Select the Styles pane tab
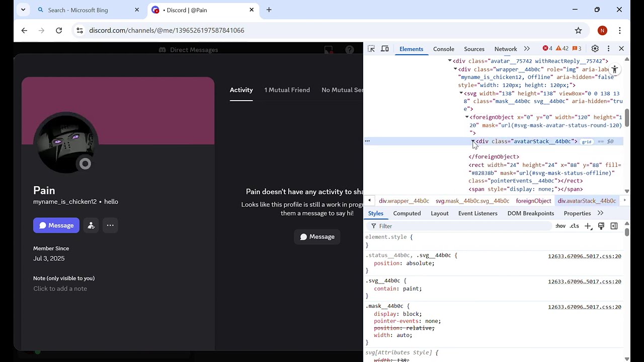Viewport: 644px width, 362px height. (x=376, y=213)
